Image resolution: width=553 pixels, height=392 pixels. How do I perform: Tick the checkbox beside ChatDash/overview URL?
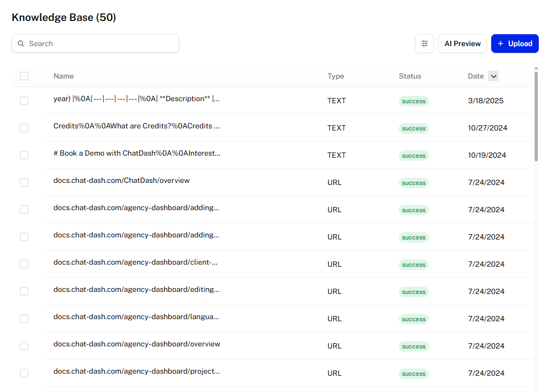(24, 182)
